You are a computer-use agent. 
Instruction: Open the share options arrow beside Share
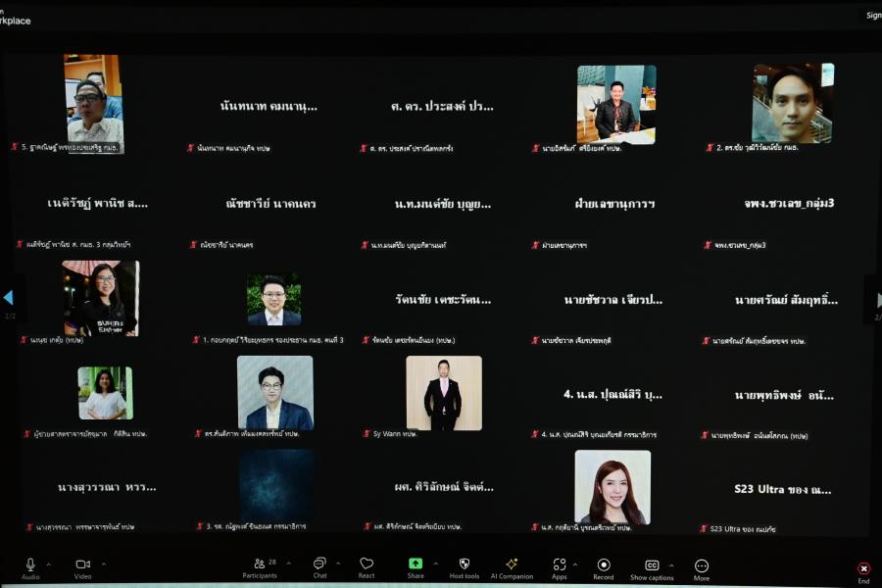(434, 563)
